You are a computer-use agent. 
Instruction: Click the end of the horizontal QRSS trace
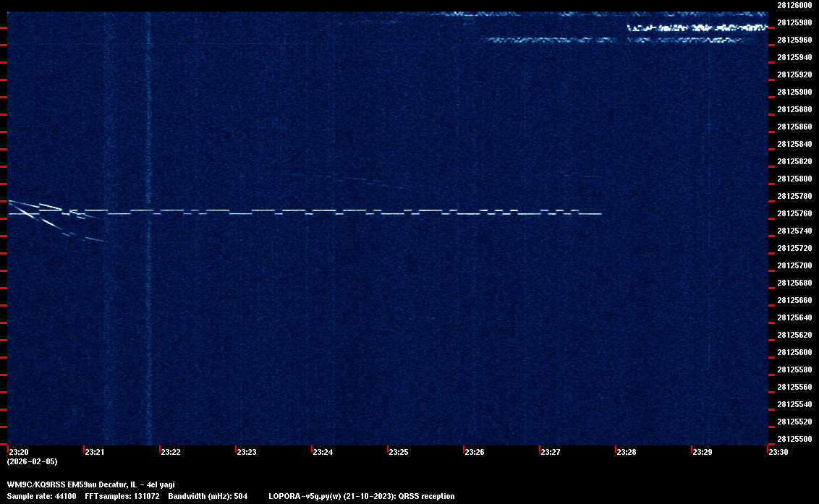pos(600,214)
